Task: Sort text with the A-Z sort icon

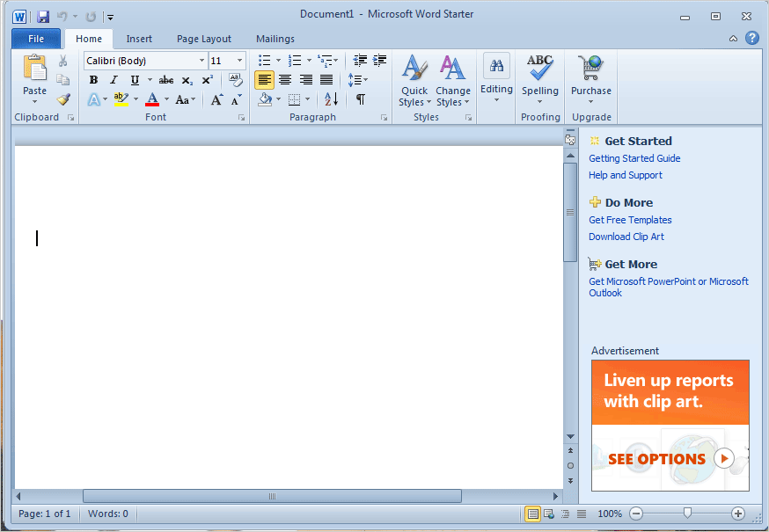Action: pyautogui.click(x=331, y=99)
